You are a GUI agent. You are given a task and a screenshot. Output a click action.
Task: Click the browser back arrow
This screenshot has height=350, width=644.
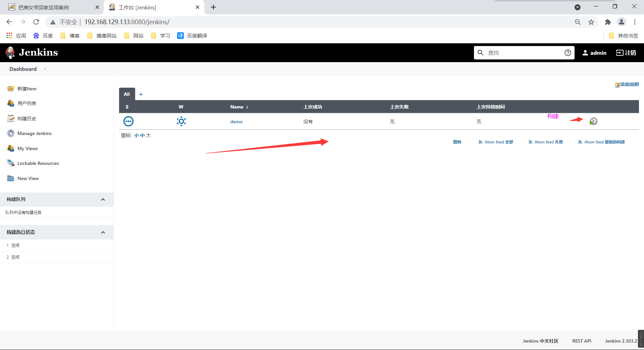(9, 22)
